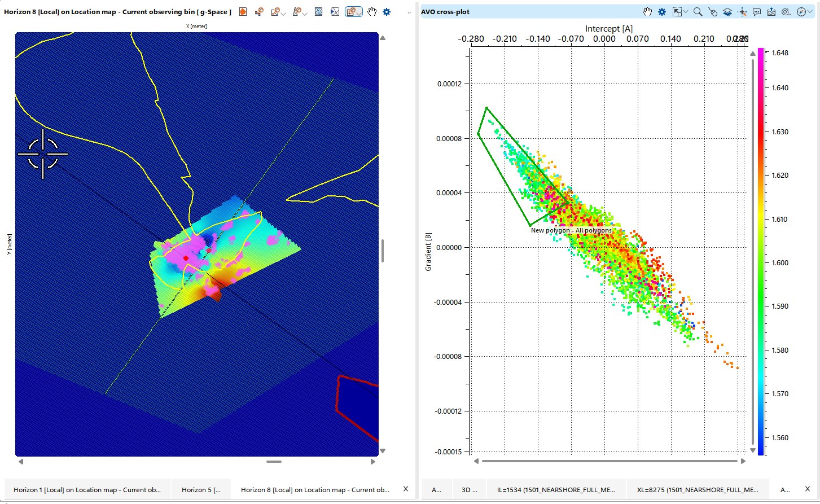The height and width of the screenshot is (504, 820).
Task: Click the linked-boxes icon in Location map toolbar
Action: click(x=259, y=11)
